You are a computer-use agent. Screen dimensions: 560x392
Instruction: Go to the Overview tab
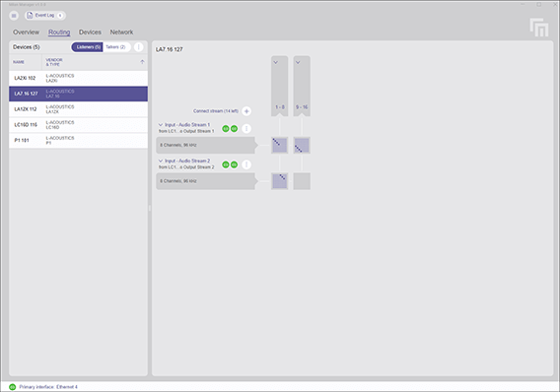click(26, 33)
